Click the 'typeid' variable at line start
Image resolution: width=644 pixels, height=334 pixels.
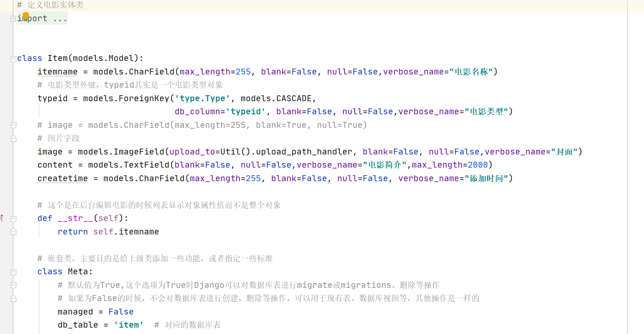(53, 98)
